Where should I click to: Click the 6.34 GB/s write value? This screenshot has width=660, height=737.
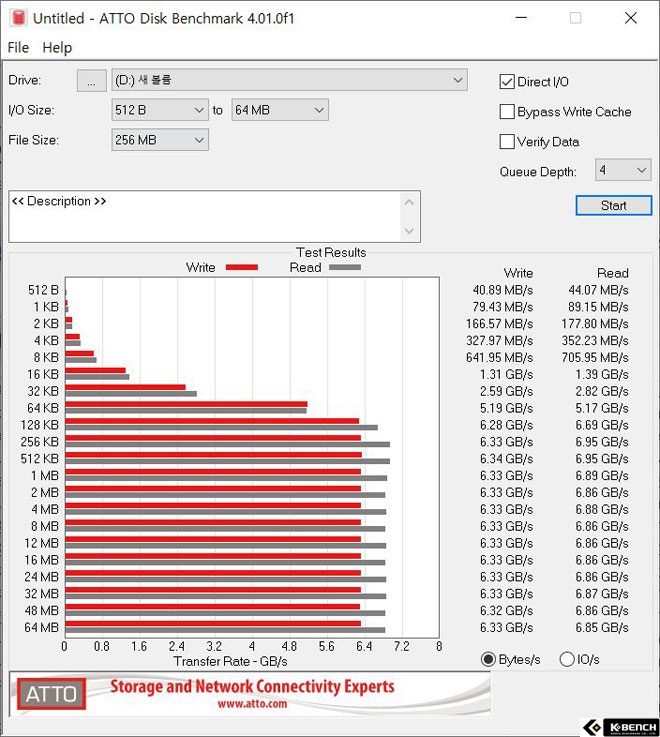pyautogui.click(x=506, y=459)
